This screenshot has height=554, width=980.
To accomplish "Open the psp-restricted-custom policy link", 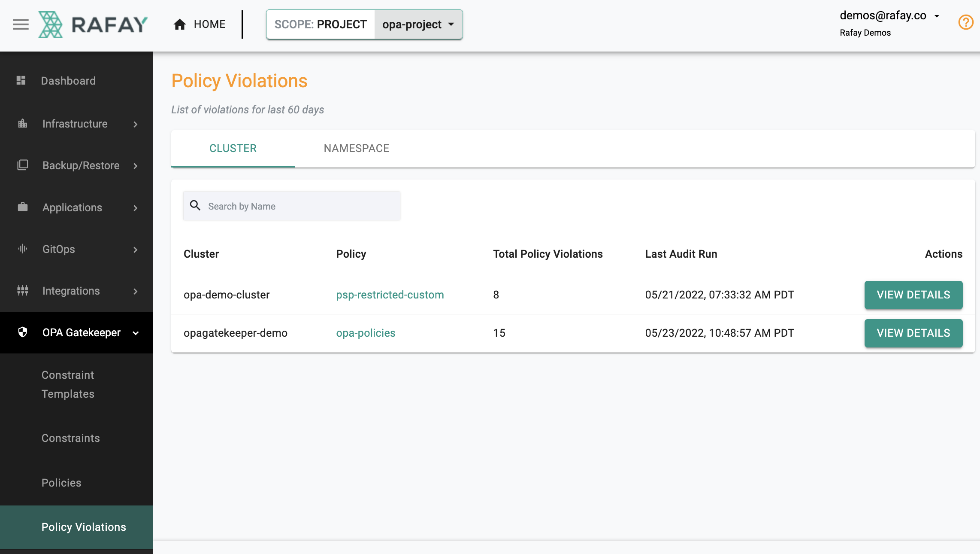I will point(390,295).
